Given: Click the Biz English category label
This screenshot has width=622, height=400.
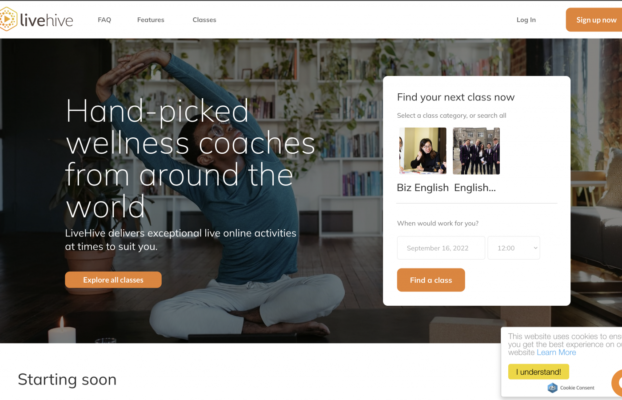Looking at the screenshot, I should tap(422, 188).
